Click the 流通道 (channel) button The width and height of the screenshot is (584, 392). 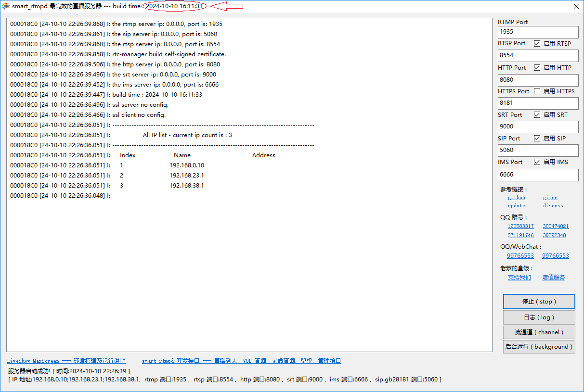539,332
